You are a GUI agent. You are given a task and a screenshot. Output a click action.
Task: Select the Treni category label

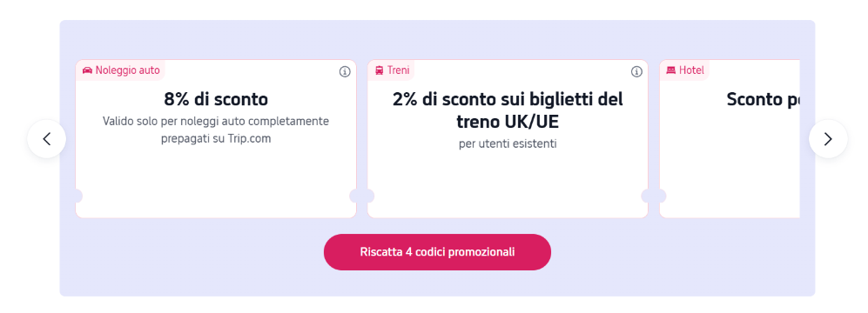click(x=399, y=70)
